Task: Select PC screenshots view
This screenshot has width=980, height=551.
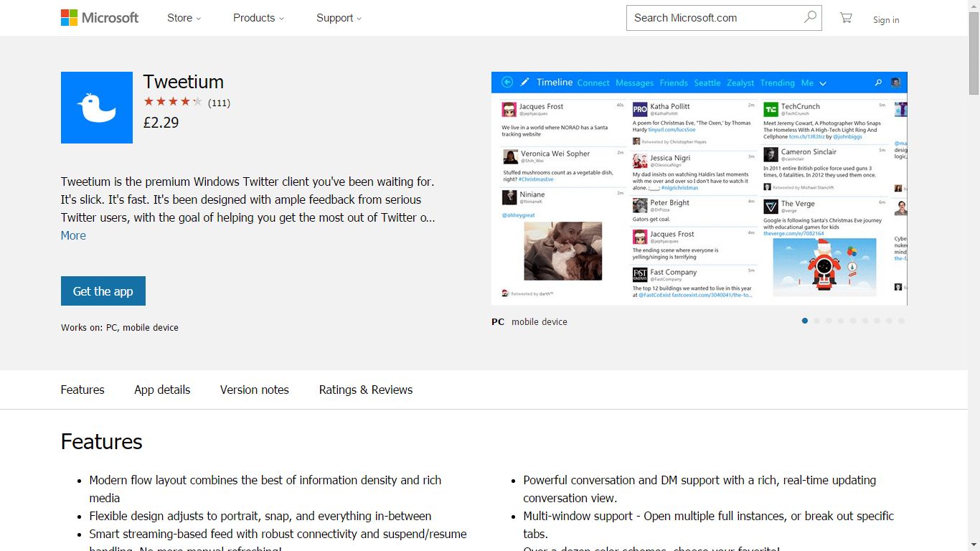Action: [498, 322]
